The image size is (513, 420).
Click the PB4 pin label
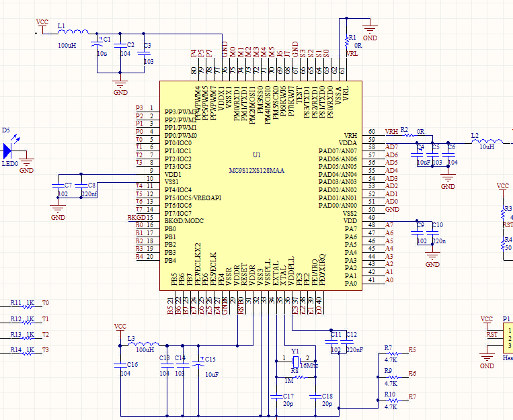coord(171,260)
